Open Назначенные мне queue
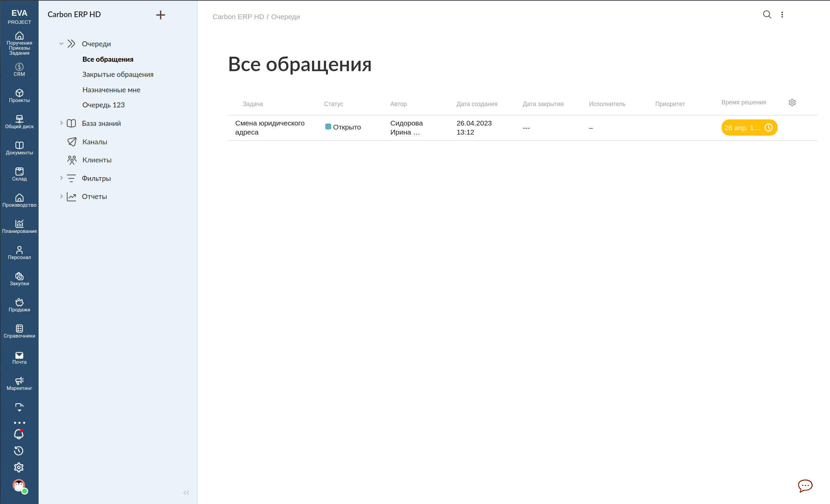The image size is (830, 504). pos(111,90)
